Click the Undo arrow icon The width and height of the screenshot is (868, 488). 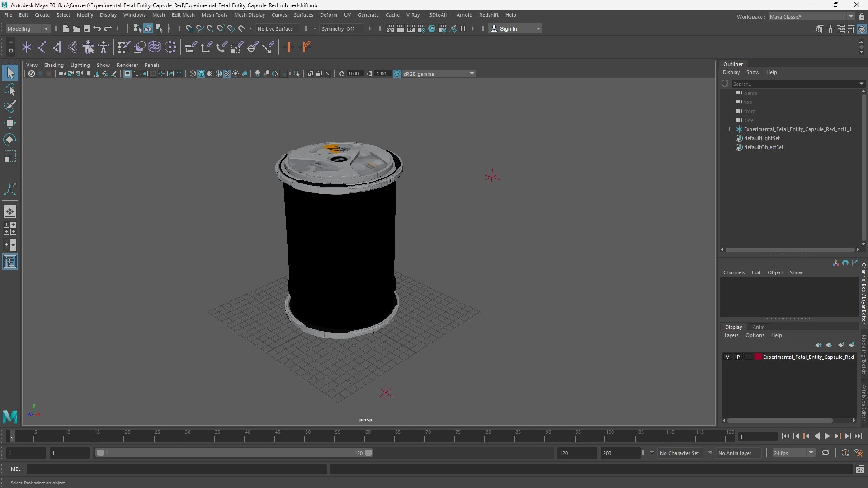point(97,28)
